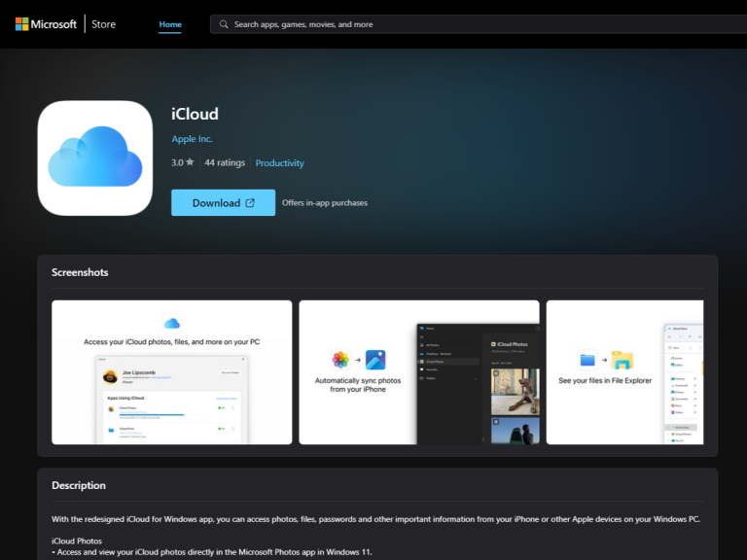Open the Apple Inc. publisher link
The width and height of the screenshot is (747, 560).
pyautogui.click(x=192, y=139)
